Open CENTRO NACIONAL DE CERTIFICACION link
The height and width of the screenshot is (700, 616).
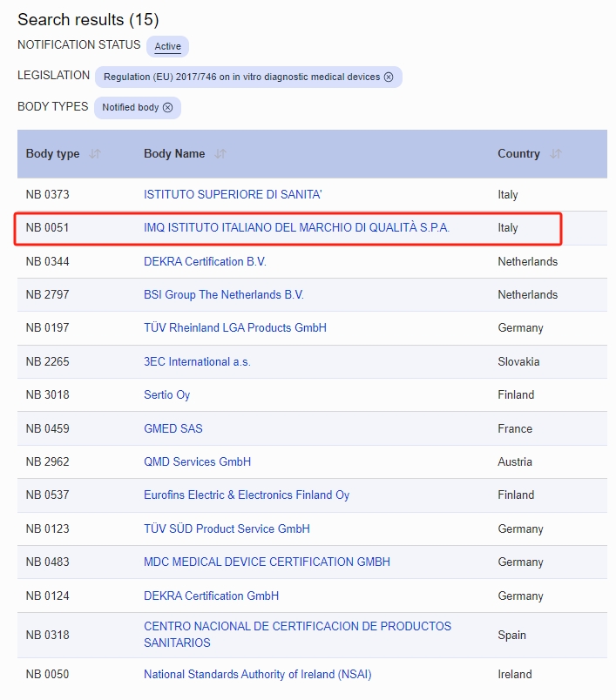tap(297, 635)
